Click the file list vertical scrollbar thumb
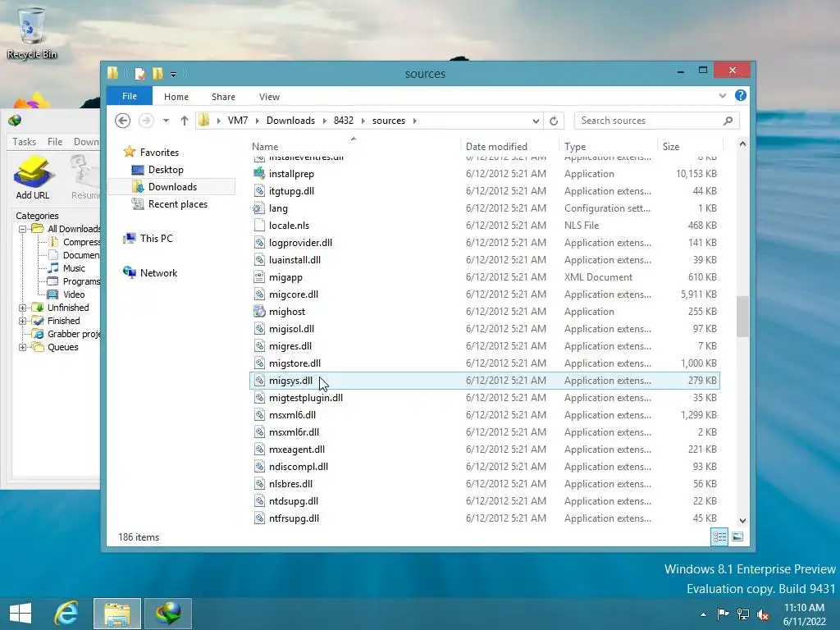840x630 pixels. coord(742,316)
